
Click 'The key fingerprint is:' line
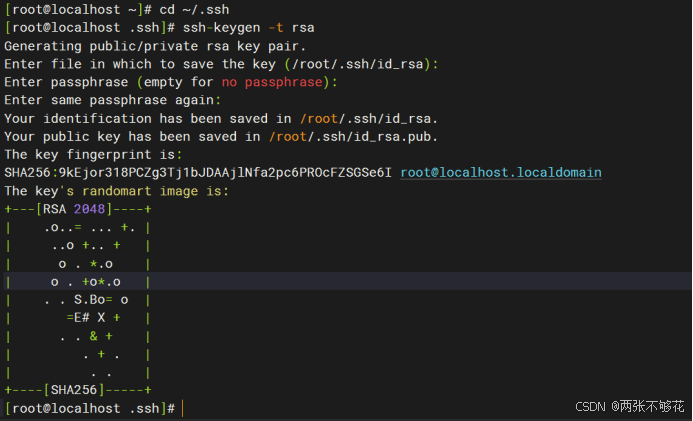[x=93, y=155]
